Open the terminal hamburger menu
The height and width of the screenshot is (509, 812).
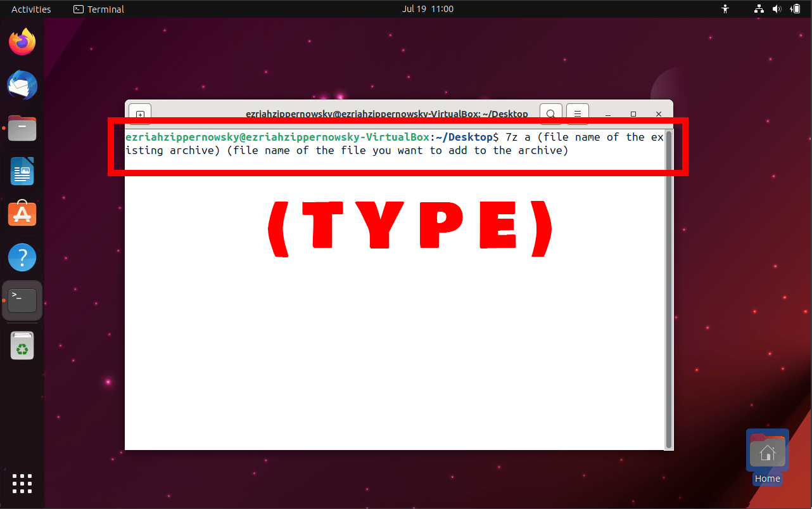(577, 113)
